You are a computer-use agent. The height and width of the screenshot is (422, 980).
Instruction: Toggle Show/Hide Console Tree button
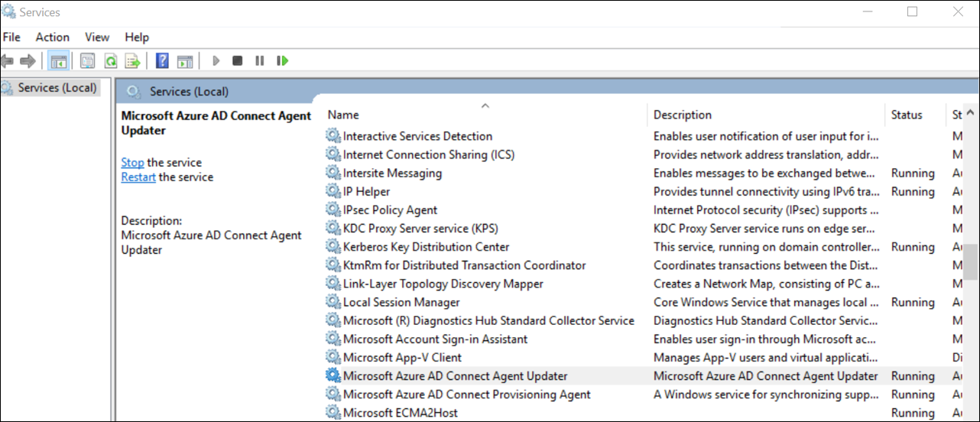[x=58, y=60]
